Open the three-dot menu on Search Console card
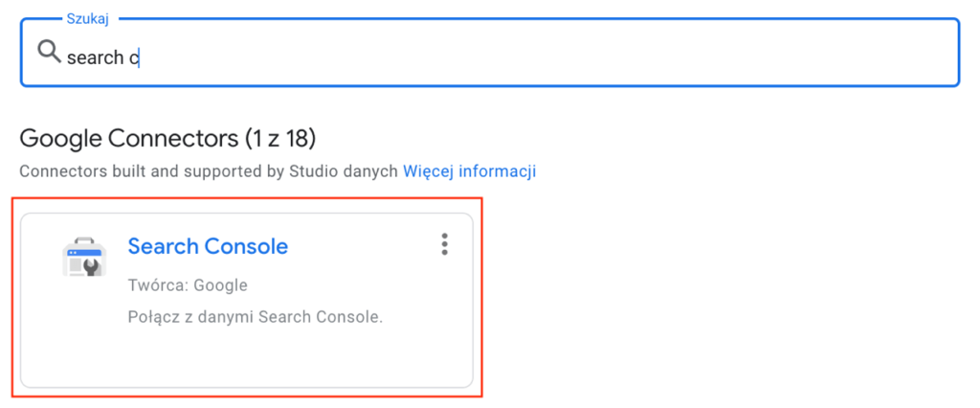The width and height of the screenshot is (980, 408). (x=444, y=245)
